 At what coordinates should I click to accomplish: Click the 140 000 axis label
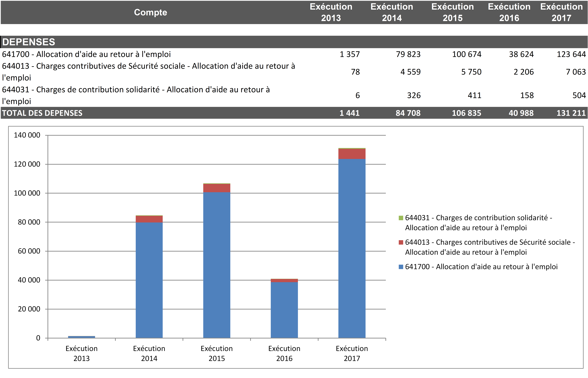tap(27, 135)
